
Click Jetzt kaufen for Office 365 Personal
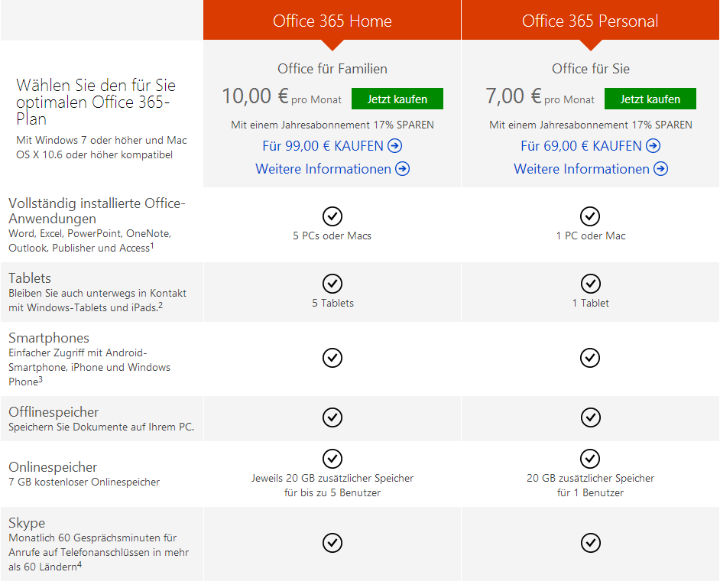pos(650,99)
